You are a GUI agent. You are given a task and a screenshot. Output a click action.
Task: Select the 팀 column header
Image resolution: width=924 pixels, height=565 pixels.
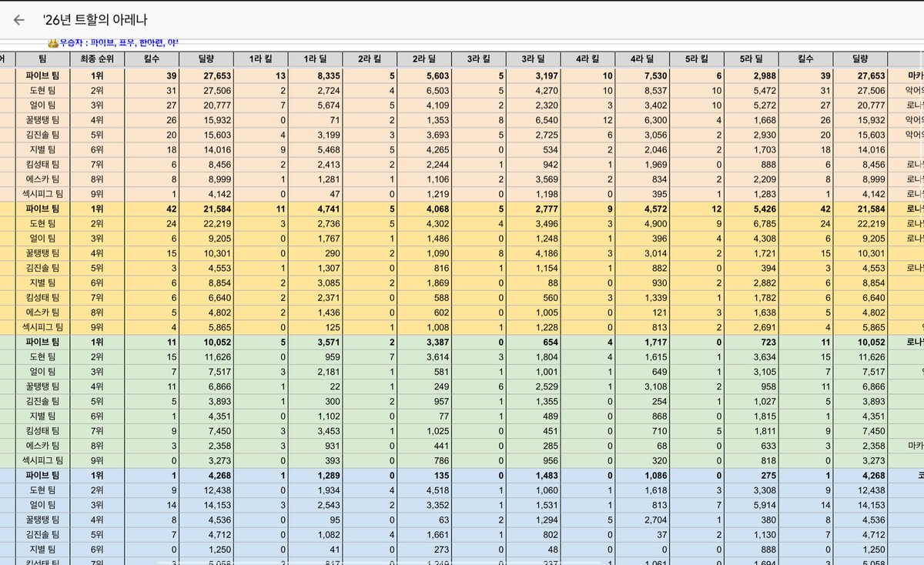tap(42, 59)
